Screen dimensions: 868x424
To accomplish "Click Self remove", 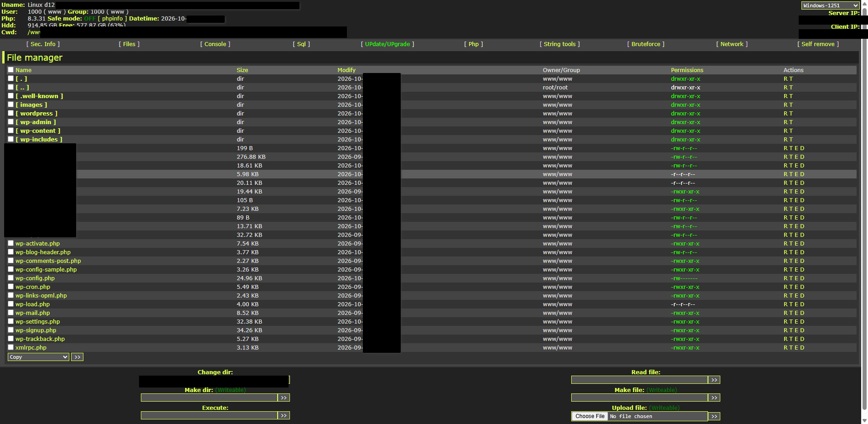I will point(818,44).
